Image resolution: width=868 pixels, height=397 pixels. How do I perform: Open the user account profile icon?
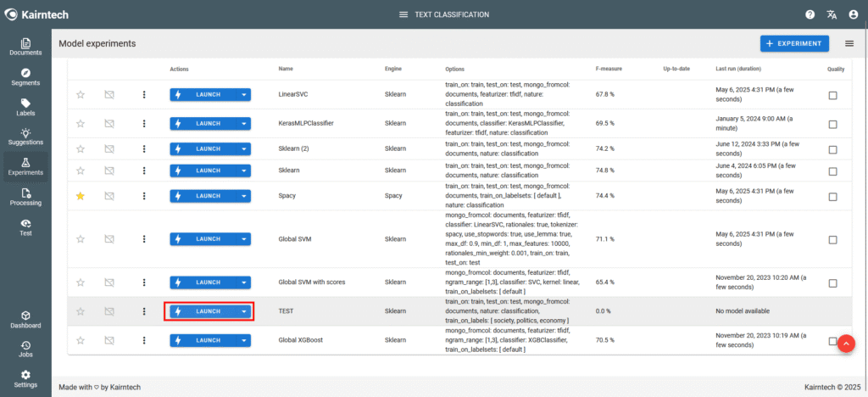tap(853, 14)
